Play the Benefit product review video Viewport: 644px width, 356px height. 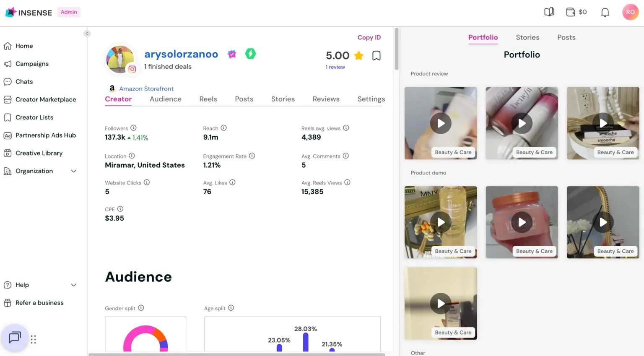[522, 123]
